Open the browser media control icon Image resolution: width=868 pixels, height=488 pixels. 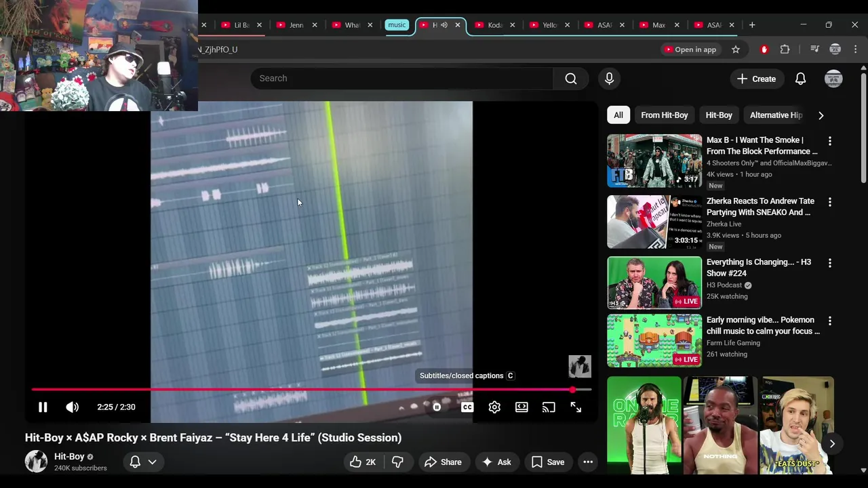(x=815, y=49)
